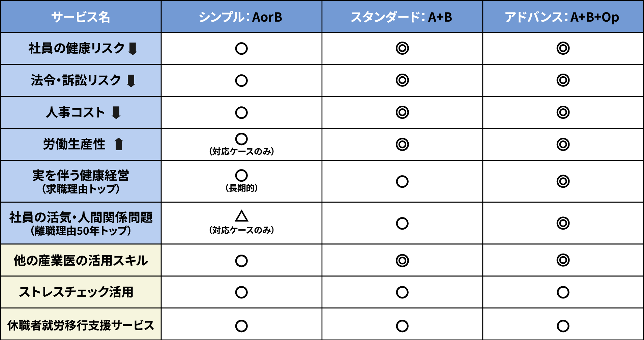
Task: Click the triangle symbol in the シンプル column
Action: tap(241, 216)
